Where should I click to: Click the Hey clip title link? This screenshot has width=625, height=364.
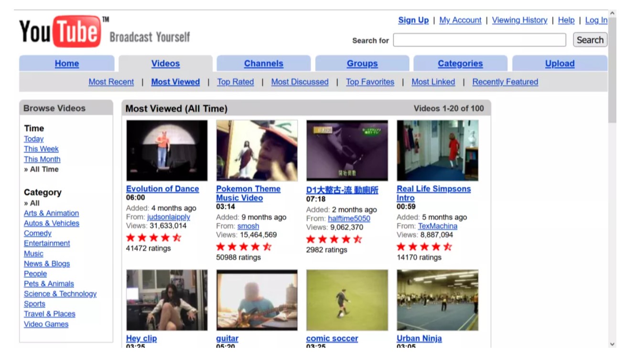coord(141,338)
